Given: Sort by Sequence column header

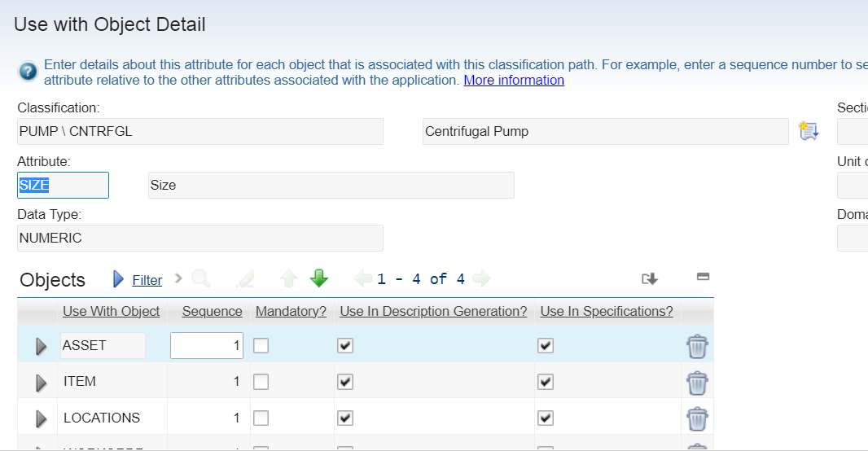Looking at the screenshot, I should point(212,311).
